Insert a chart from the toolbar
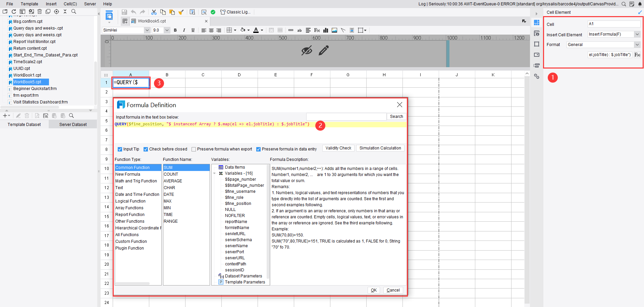Screen dimensions: 644x307 pyautogui.click(x=325, y=30)
